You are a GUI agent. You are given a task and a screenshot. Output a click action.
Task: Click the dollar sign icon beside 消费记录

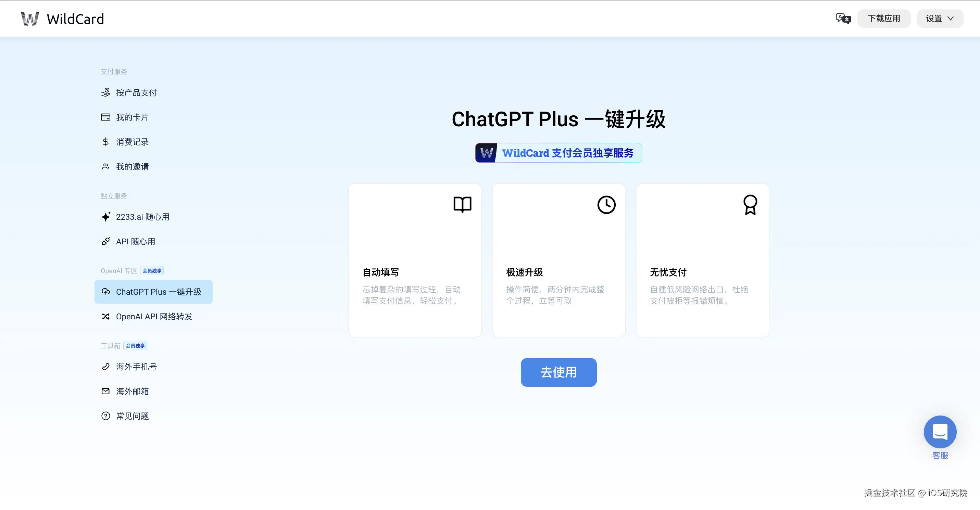point(105,142)
